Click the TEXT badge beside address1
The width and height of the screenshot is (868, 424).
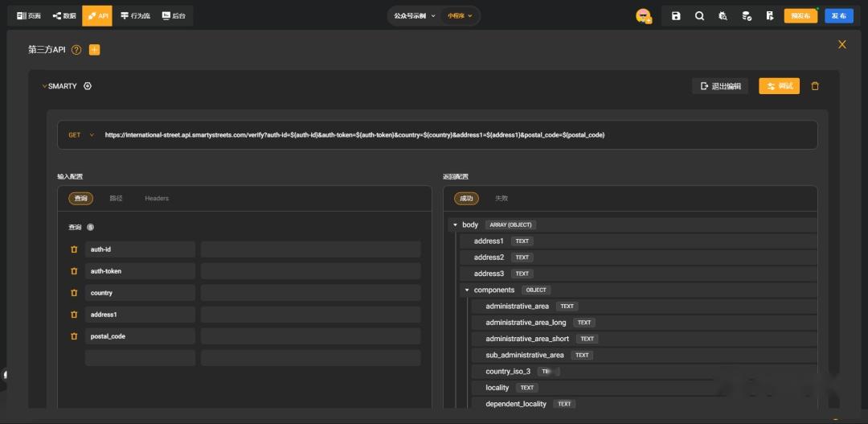pos(522,241)
